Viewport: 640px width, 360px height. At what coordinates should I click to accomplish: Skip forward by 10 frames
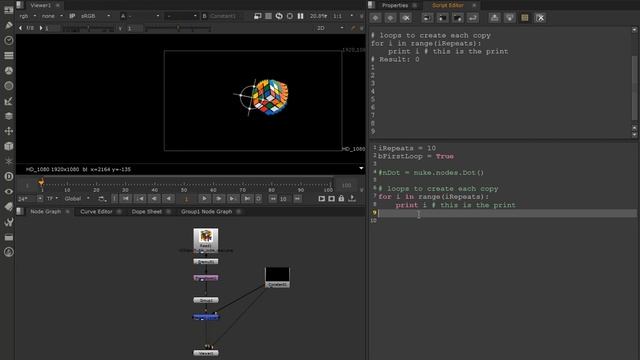pyautogui.click(x=298, y=198)
